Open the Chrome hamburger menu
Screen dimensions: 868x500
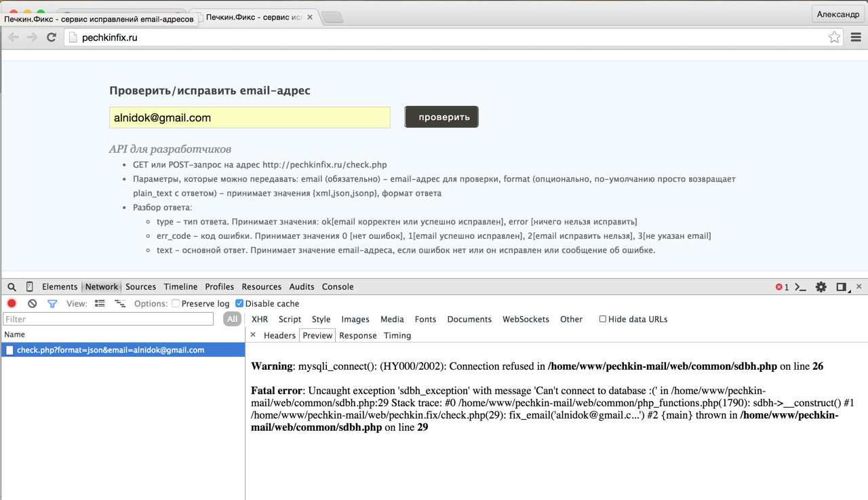tap(856, 37)
